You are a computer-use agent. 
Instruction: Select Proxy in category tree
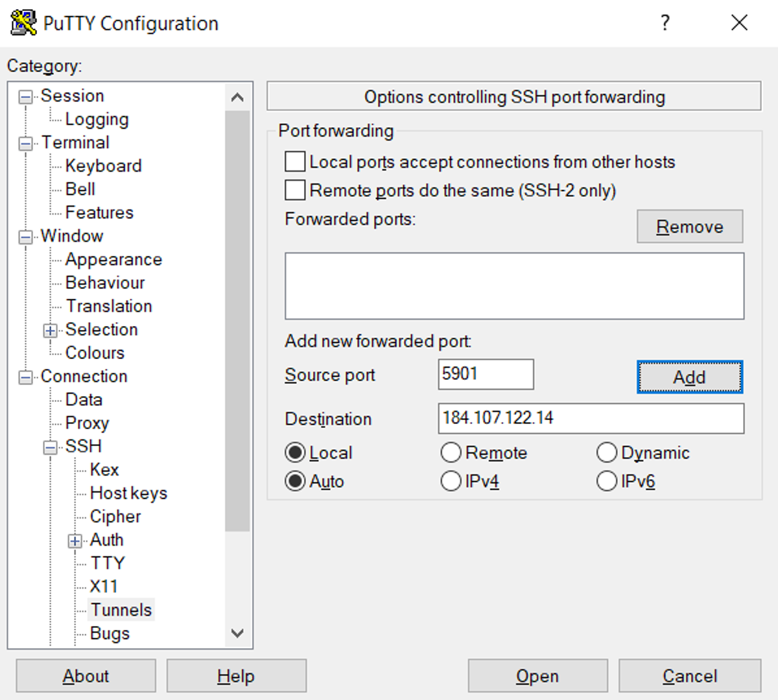tap(87, 423)
